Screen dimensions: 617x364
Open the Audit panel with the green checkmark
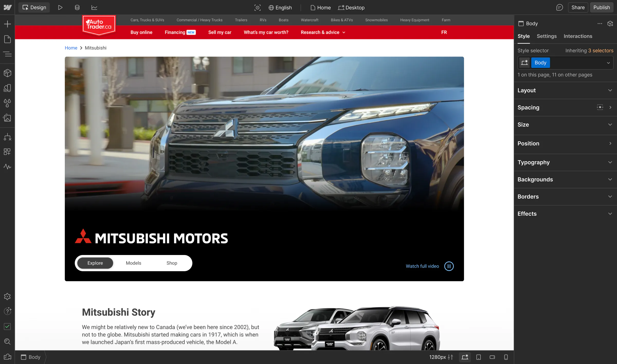click(x=7, y=326)
